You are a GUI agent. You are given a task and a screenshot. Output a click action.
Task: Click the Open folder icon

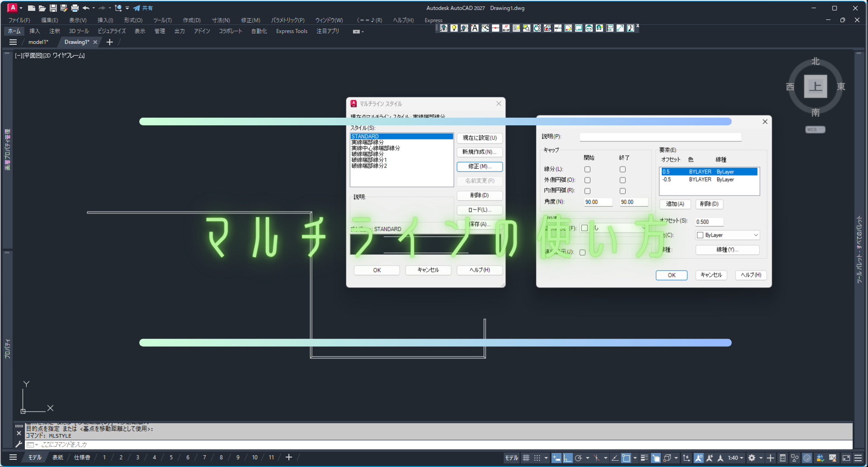(42, 8)
